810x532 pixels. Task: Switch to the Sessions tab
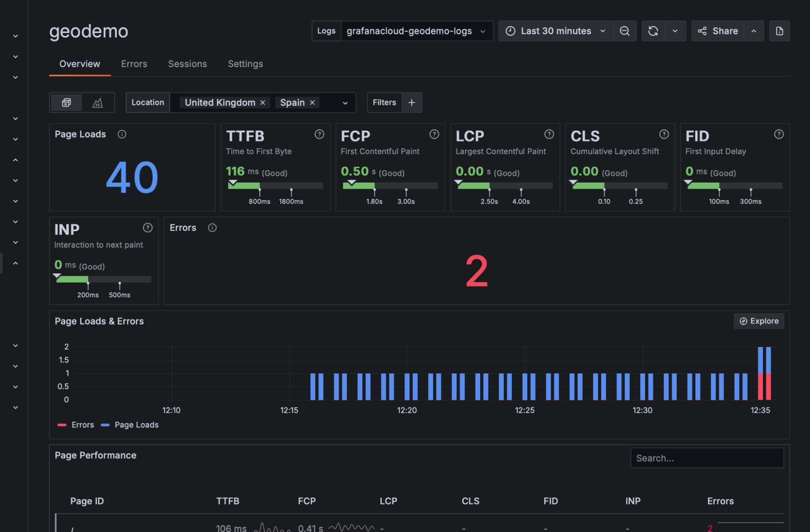click(187, 64)
